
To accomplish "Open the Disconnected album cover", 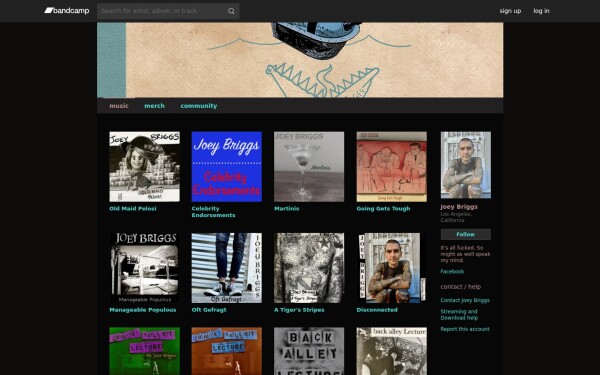I will [391, 268].
